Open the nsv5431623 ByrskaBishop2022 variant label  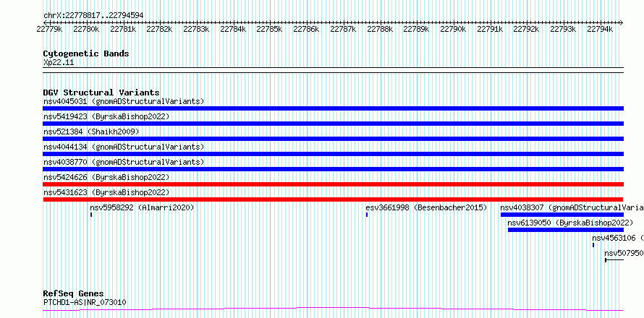pos(106,192)
